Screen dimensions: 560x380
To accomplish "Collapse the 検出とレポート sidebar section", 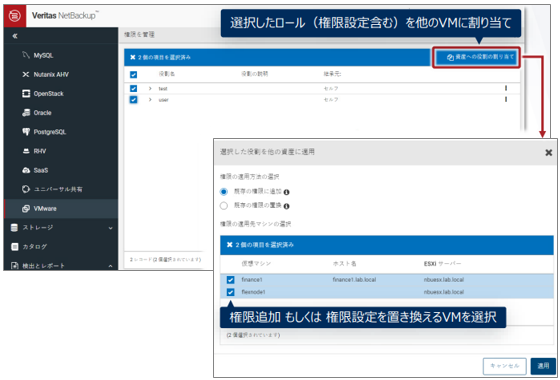I will (x=110, y=266).
